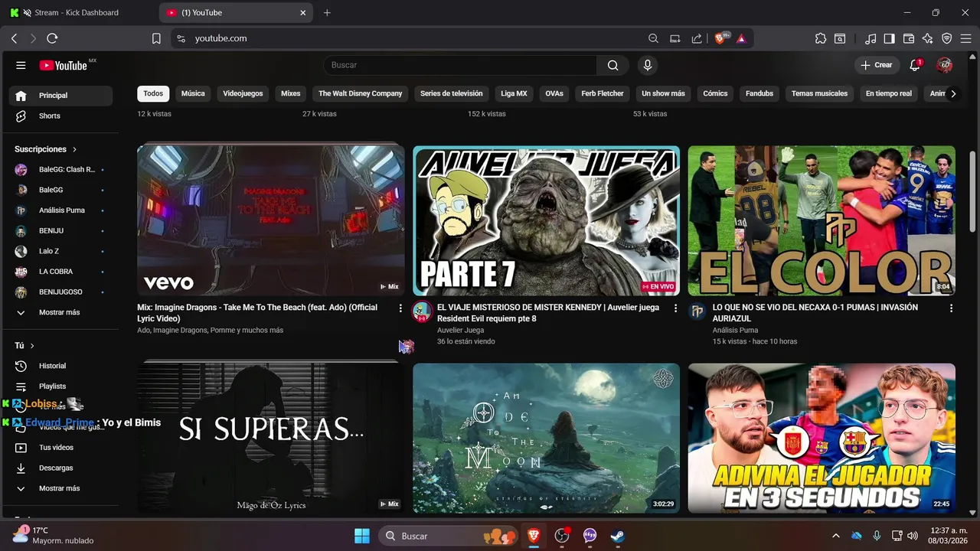980x551 pixels.
Task: Expand Tú section chevron
Action: click(32, 346)
